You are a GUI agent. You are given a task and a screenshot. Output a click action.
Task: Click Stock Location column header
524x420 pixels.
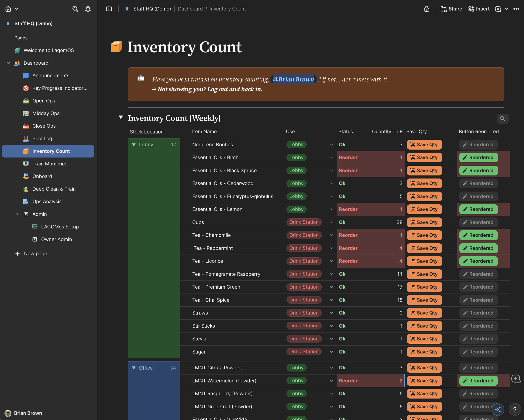(x=147, y=132)
